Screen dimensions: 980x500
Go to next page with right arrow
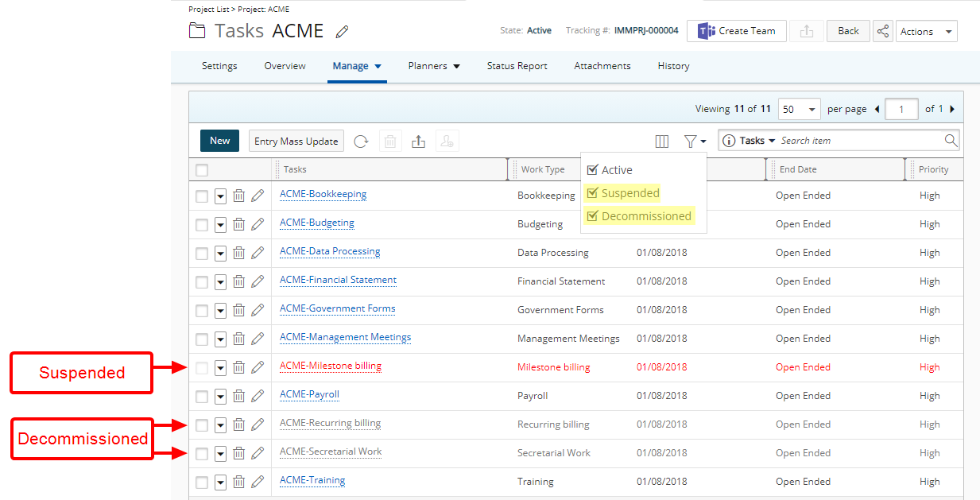pyautogui.click(x=952, y=109)
